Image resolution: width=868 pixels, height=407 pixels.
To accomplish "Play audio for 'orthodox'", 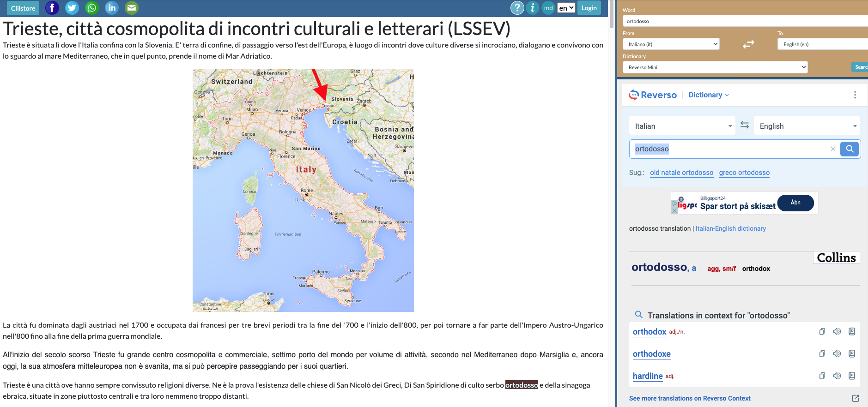I will tap(837, 332).
